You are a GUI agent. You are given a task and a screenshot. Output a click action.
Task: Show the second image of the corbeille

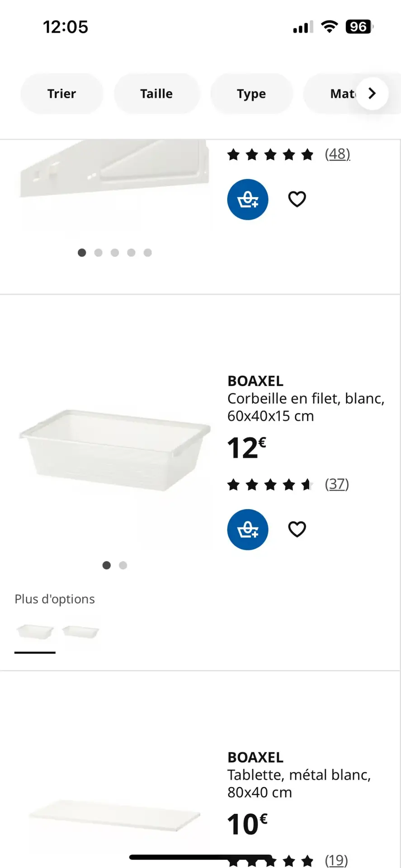pos(123,565)
